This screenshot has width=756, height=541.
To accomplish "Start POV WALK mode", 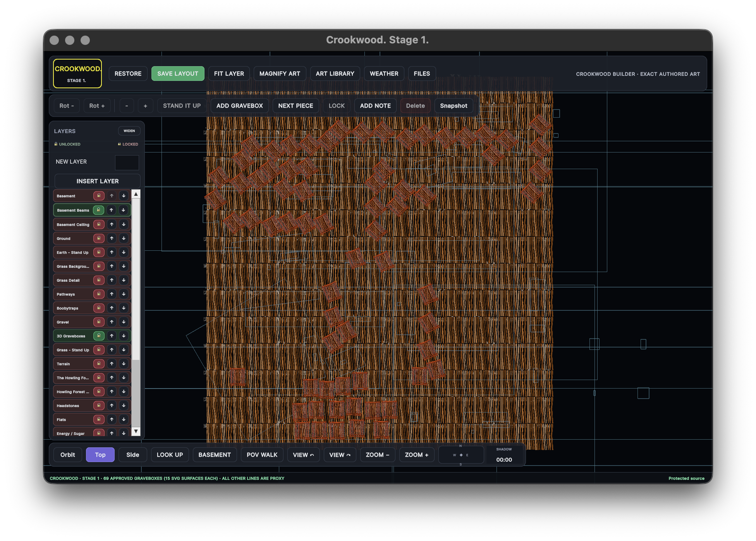I will [x=262, y=455].
